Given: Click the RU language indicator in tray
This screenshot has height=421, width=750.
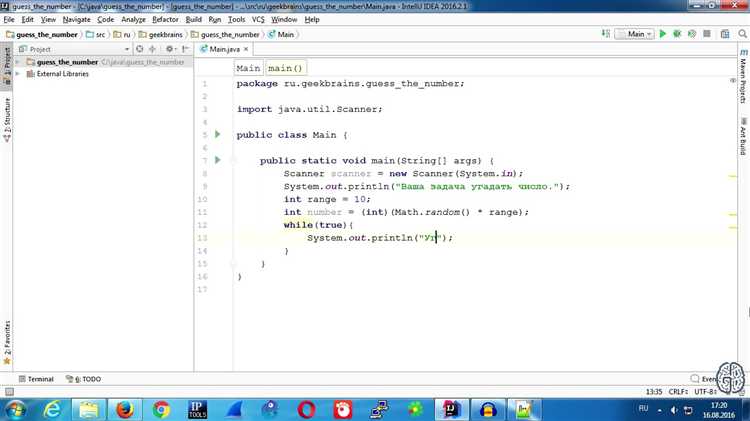Looking at the screenshot, I should click(x=643, y=409).
